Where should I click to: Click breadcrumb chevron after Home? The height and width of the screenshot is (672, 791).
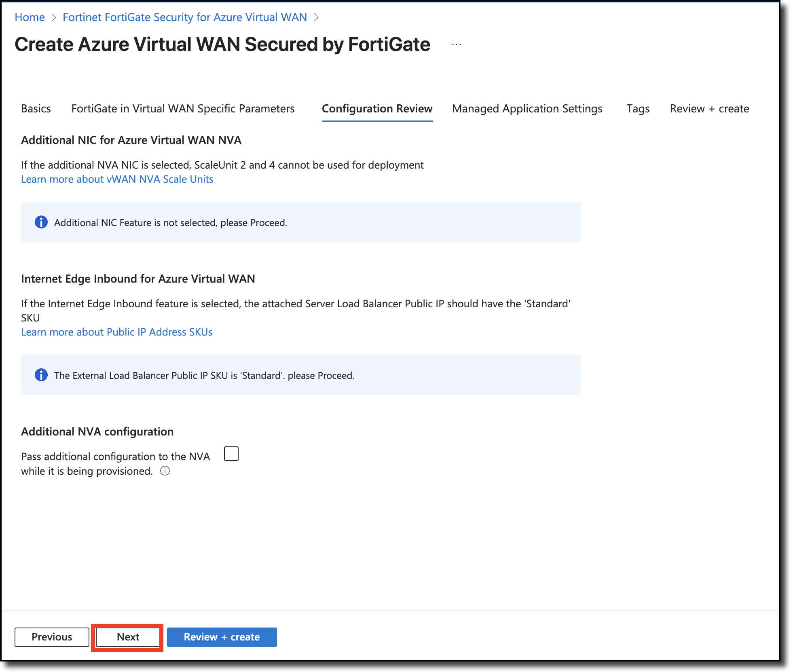(54, 17)
